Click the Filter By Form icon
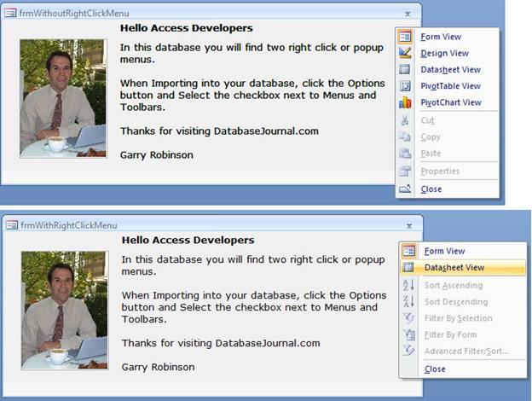Viewport: 532px width, 401px height. (x=409, y=334)
